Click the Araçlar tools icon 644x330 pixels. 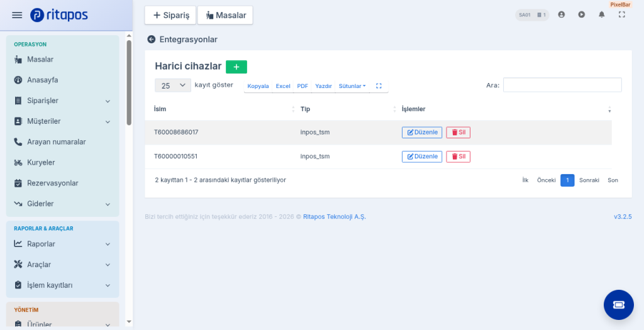tap(18, 265)
